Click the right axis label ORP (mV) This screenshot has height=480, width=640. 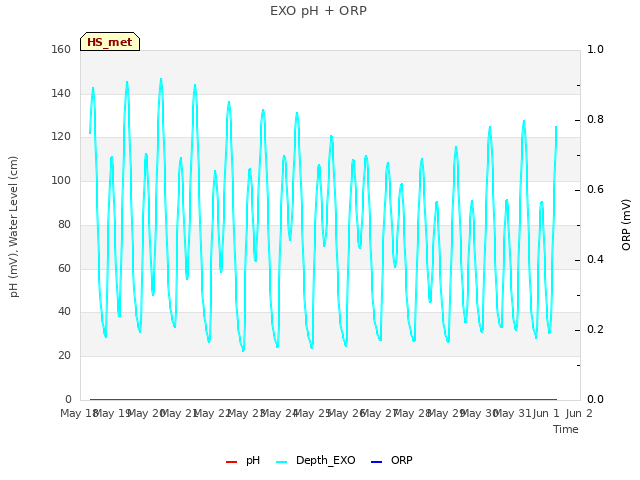coord(626,224)
